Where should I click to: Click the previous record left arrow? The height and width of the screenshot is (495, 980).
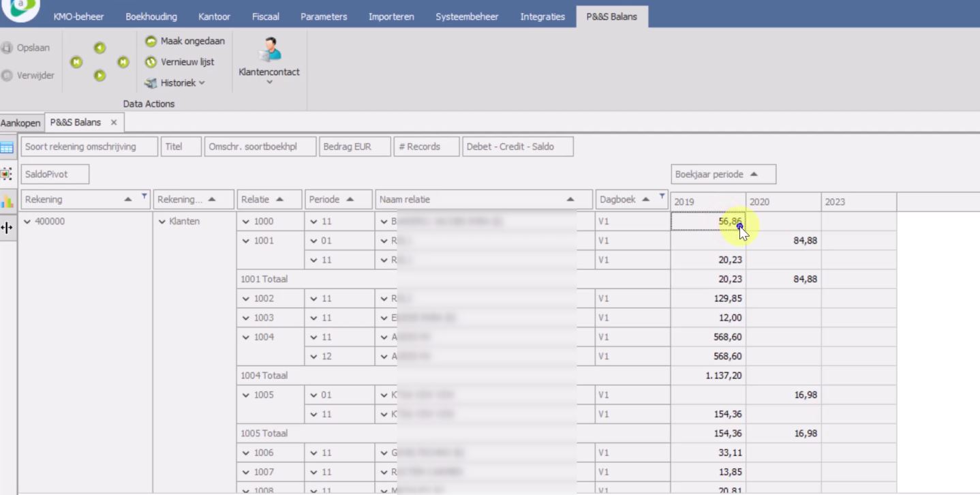99,48
